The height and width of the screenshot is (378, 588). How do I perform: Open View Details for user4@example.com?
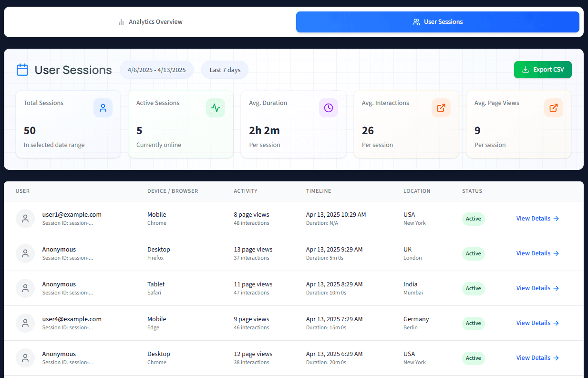point(537,323)
